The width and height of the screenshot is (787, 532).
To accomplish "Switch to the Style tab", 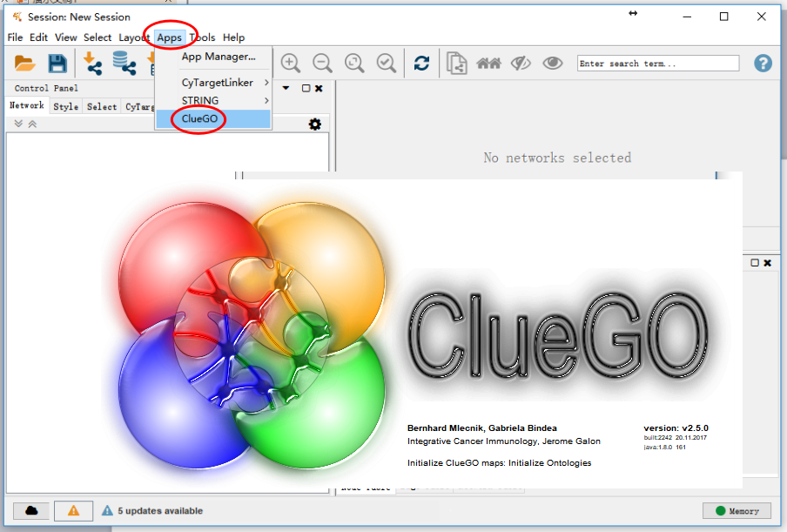I will pos(66,106).
